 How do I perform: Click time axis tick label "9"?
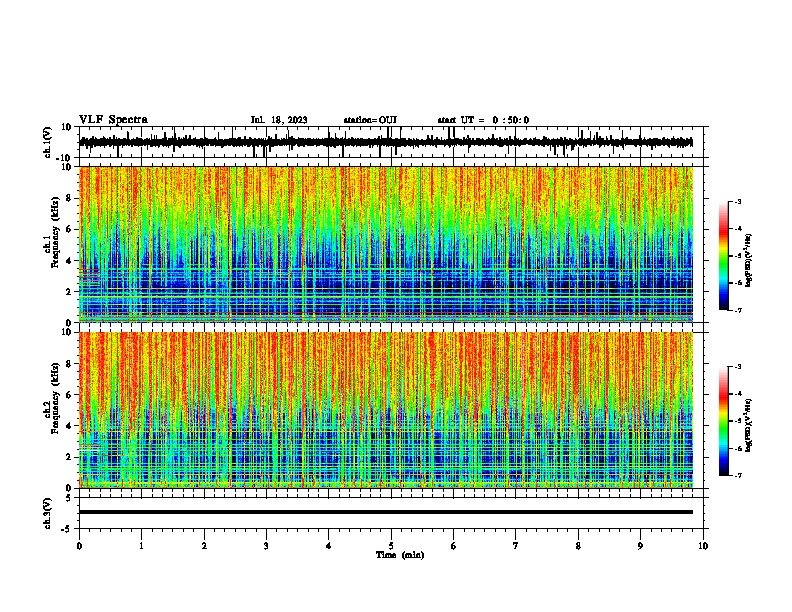[x=640, y=546]
